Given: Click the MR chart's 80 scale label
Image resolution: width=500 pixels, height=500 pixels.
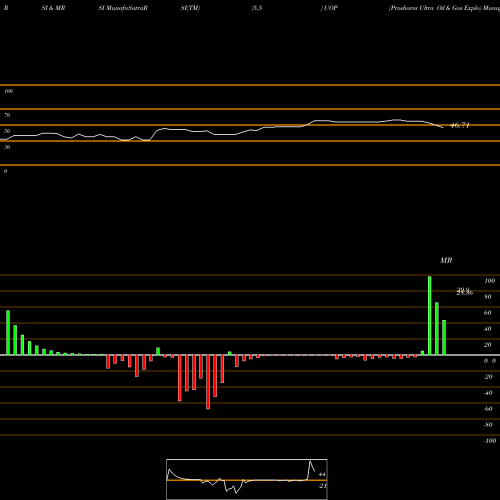Looking at the screenshot, I should (488, 297).
